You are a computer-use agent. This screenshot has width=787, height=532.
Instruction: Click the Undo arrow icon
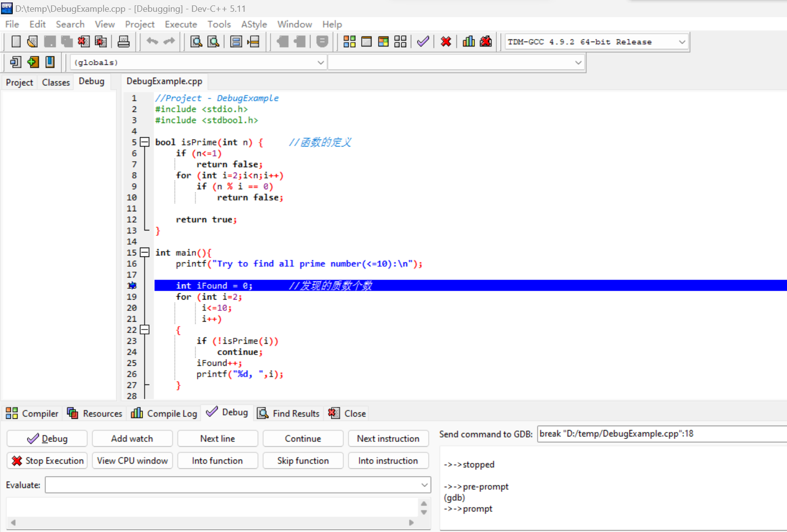152,42
